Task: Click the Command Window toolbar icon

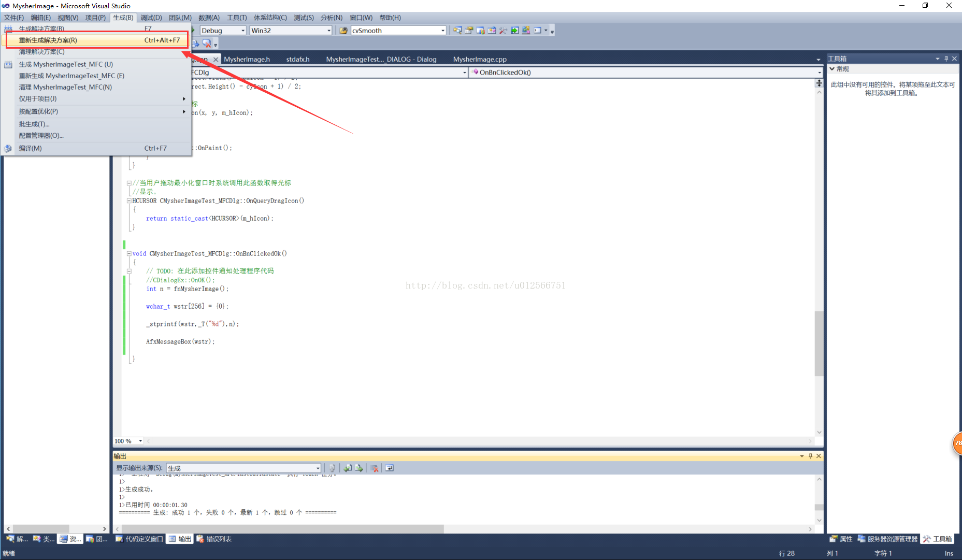Action: (x=538, y=31)
